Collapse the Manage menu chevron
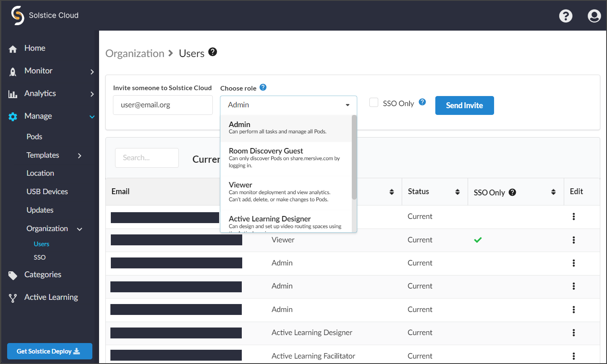607x364 pixels. point(92,117)
